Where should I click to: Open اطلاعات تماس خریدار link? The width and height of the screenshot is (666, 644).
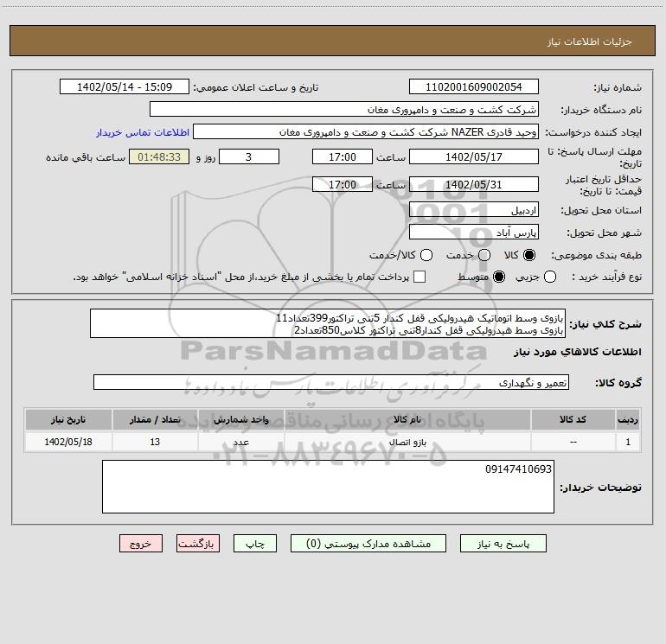143,132
